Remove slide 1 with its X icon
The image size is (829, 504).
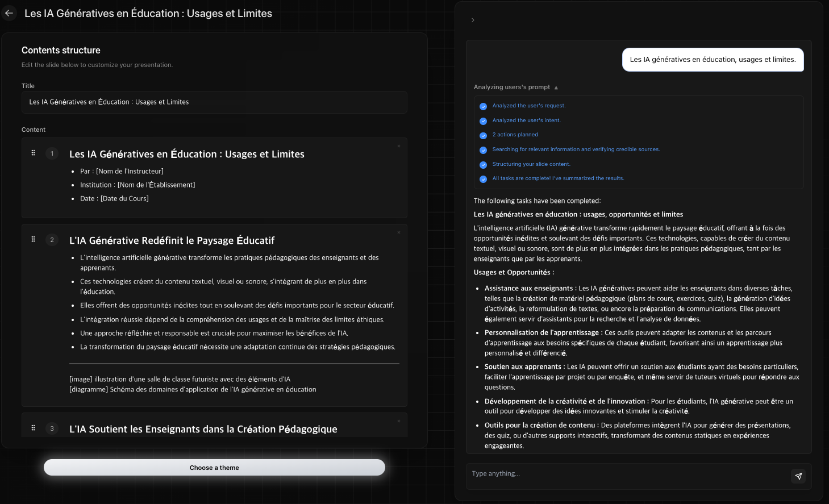pos(399,146)
